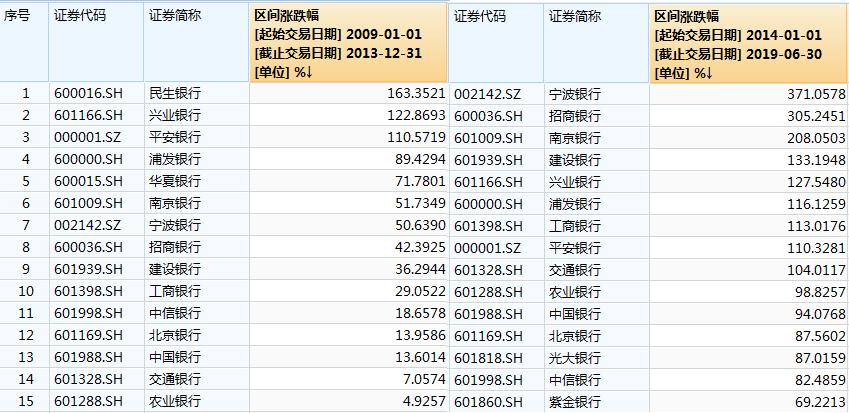Select the row number 12 cell
The image size is (849, 413).
25,336
